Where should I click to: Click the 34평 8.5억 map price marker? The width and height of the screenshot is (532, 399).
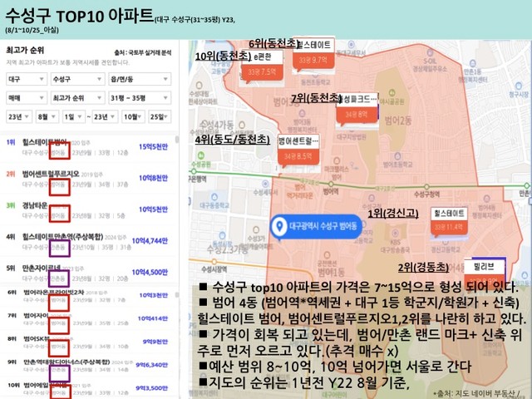(298, 156)
